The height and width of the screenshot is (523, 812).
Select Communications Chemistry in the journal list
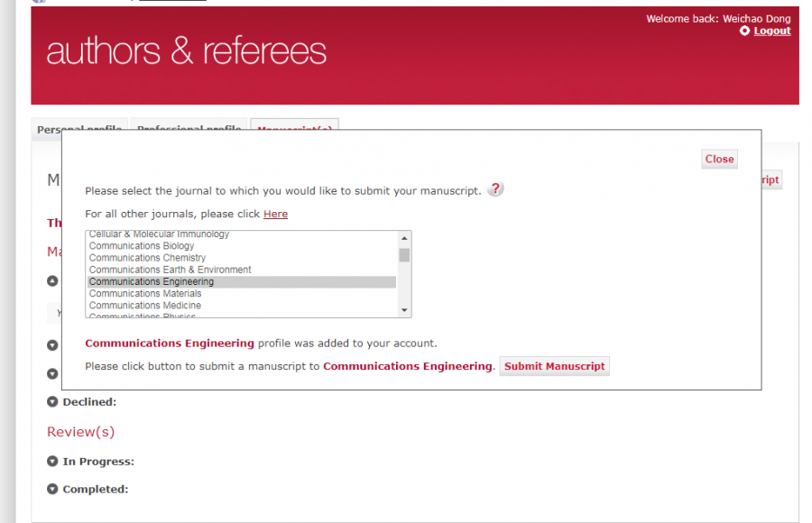242,257
